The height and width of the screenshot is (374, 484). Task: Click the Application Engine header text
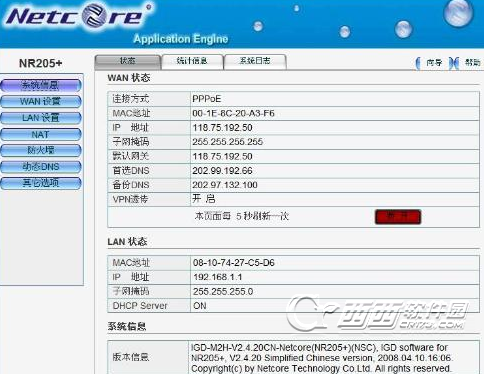(x=181, y=39)
